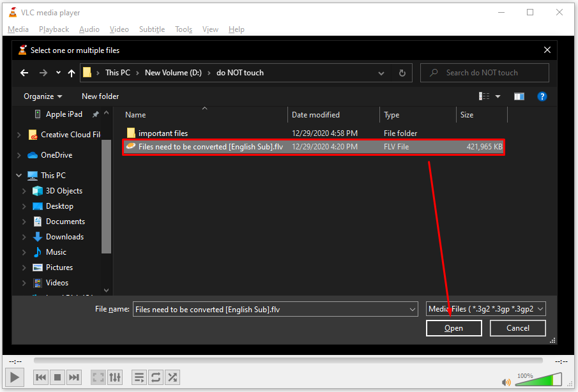Click navigation pane scroll down arrow
This screenshot has width=578, height=392.
[x=106, y=290]
